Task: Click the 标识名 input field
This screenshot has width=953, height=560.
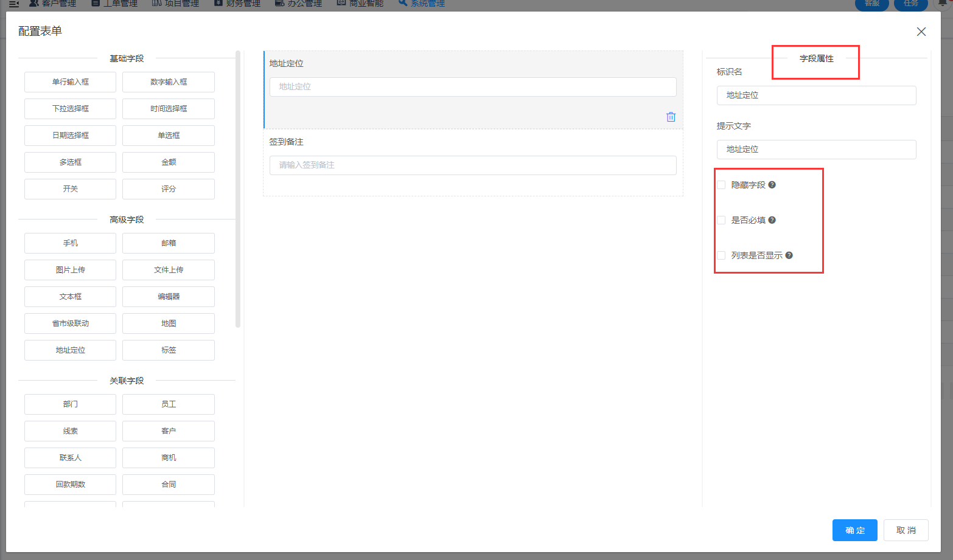Action: click(816, 95)
